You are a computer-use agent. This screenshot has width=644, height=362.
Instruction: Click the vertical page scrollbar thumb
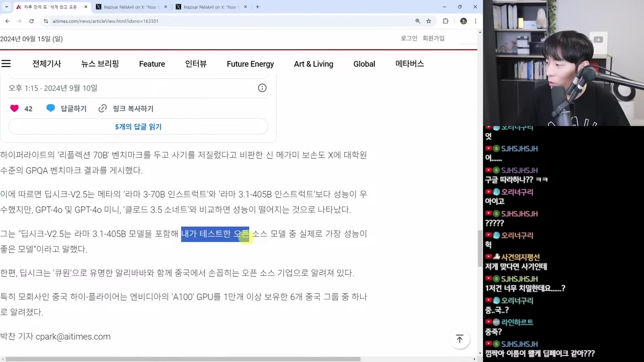click(480, 249)
